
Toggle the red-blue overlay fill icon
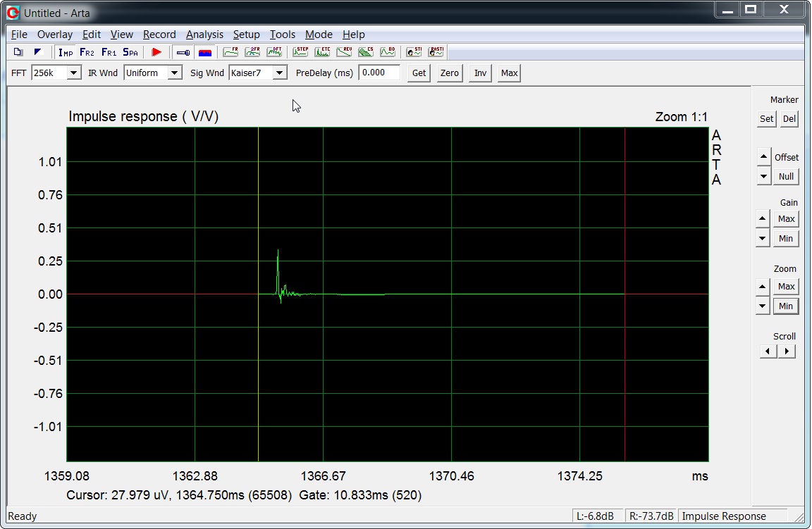pyautogui.click(x=205, y=52)
